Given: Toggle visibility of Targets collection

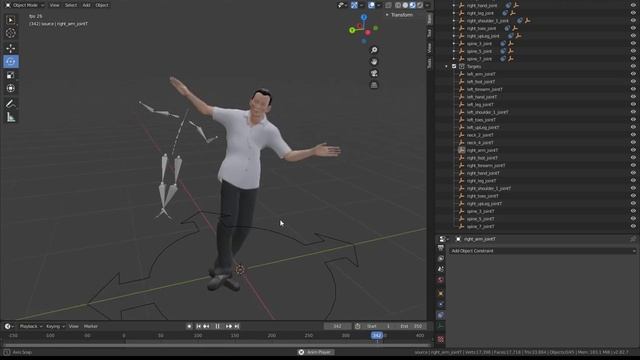Looking at the screenshot, I should (633, 66).
